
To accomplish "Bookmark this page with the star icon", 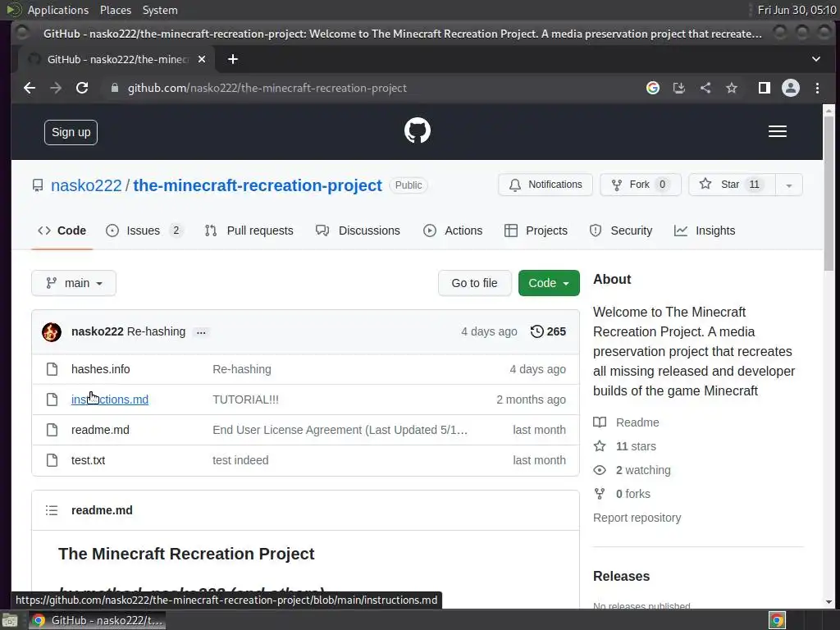I will pos(731,88).
